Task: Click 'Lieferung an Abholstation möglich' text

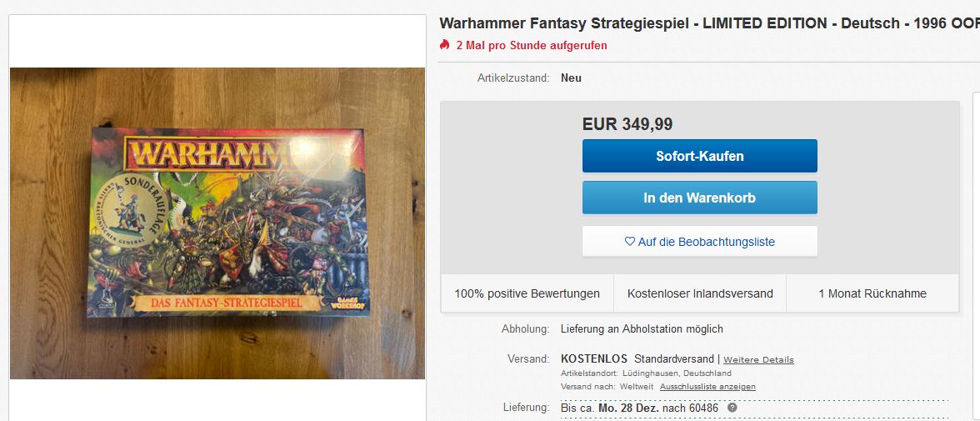Action: [642, 328]
